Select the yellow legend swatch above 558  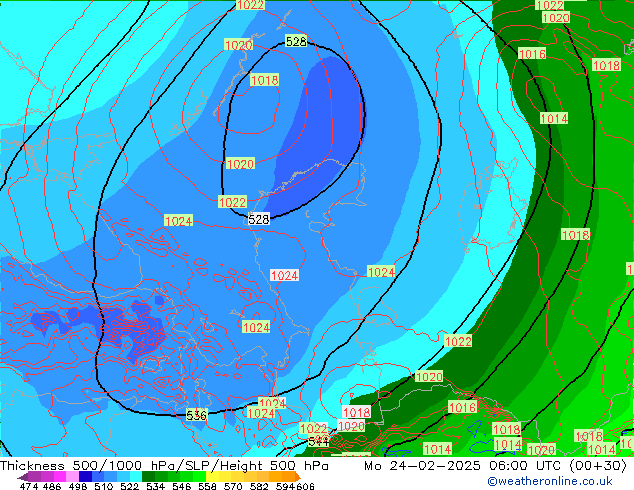pos(212,476)
